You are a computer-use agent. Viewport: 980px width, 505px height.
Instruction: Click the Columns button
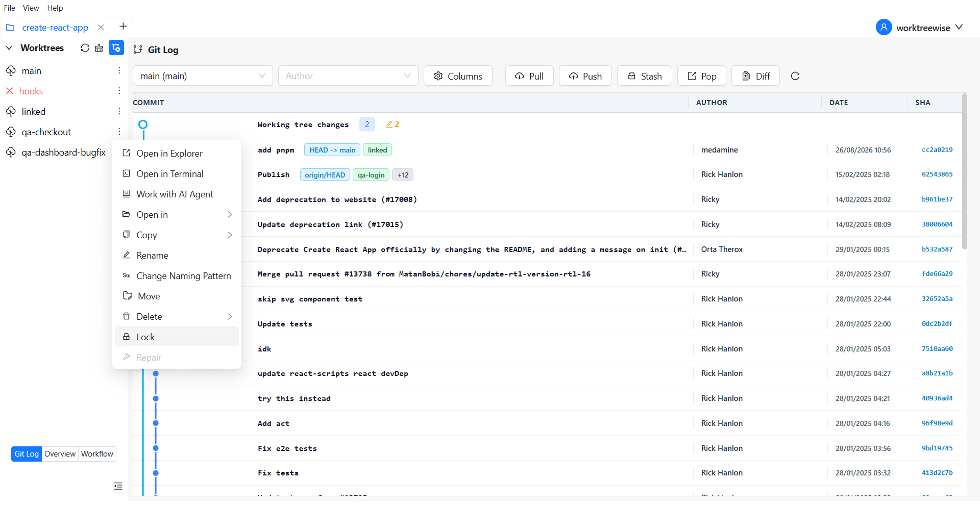click(x=458, y=76)
